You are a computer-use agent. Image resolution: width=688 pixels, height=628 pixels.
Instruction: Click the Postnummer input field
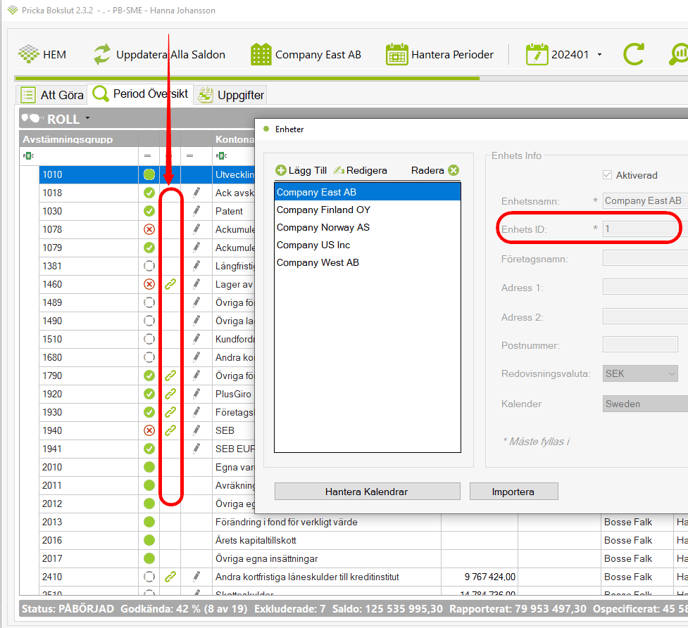tap(640, 345)
